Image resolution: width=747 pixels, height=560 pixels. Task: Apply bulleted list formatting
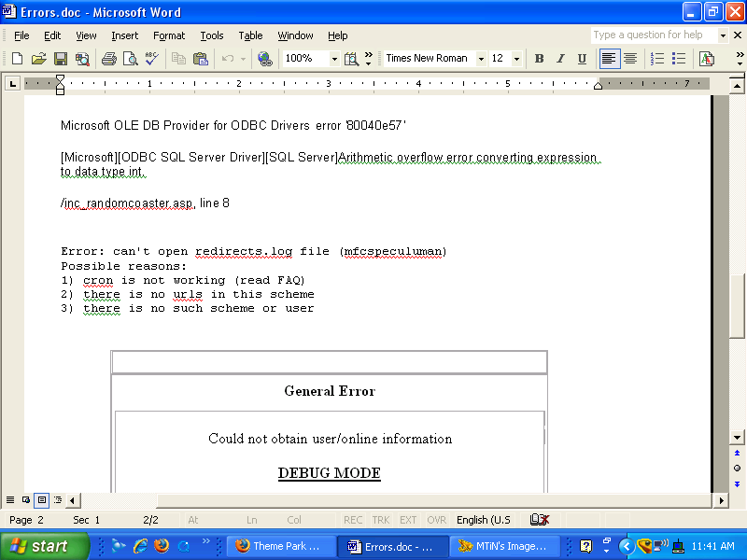(x=679, y=59)
